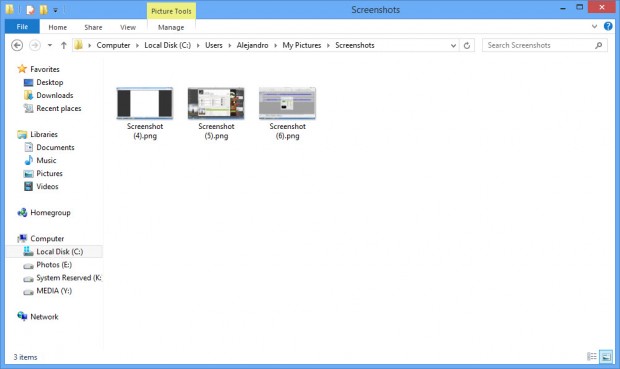Open Homegroup in navigation pane
Image resolution: width=620 pixels, height=369 pixels.
(x=50, y=213)
